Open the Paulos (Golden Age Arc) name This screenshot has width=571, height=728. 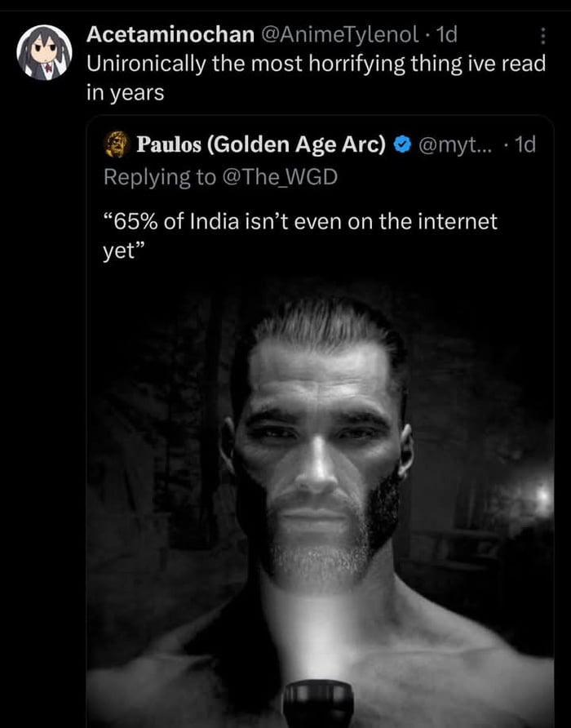click(x=261, y=145)
